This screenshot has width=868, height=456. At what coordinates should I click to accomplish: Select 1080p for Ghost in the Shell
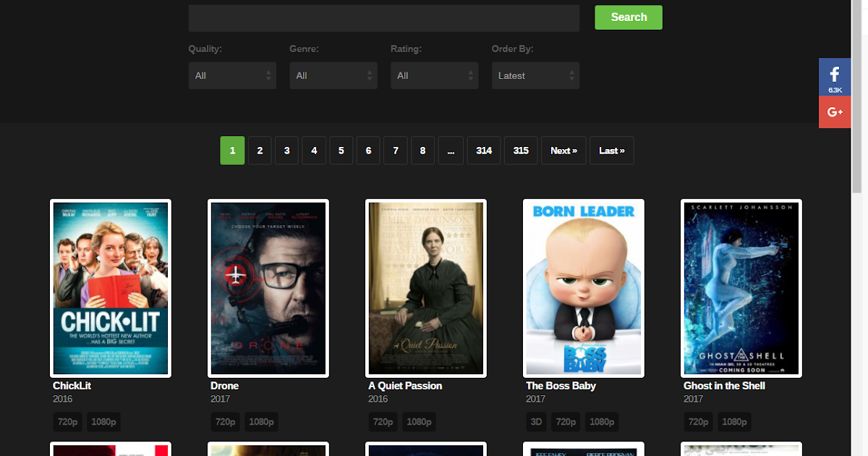(x=735, y=422)
